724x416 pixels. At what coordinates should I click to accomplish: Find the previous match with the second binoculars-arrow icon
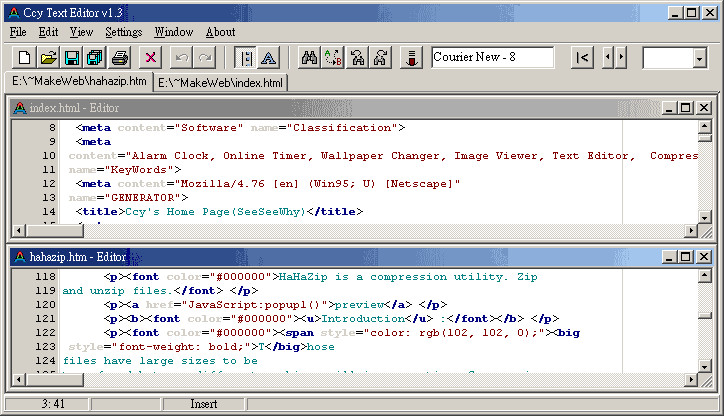pyautogui.click(x=380, y=58)
